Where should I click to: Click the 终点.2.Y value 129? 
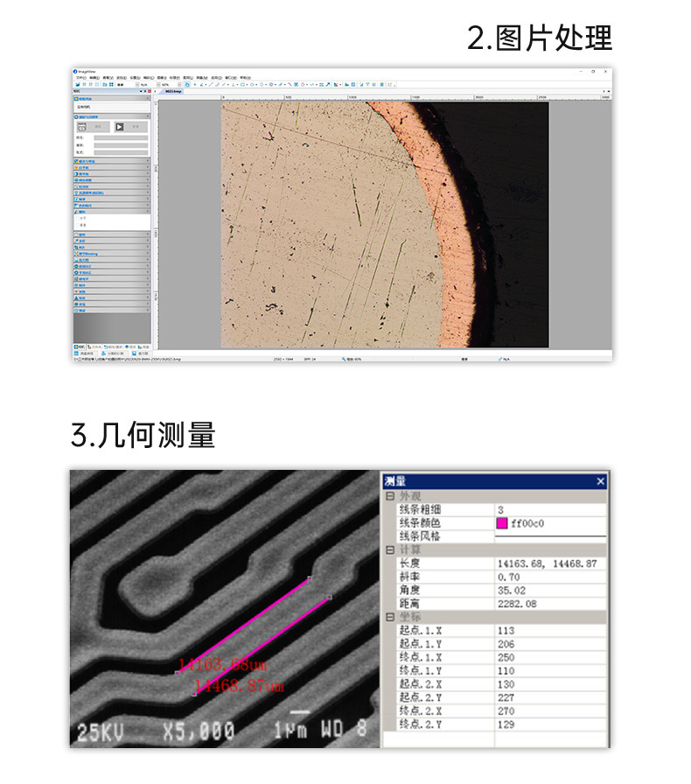550,724
